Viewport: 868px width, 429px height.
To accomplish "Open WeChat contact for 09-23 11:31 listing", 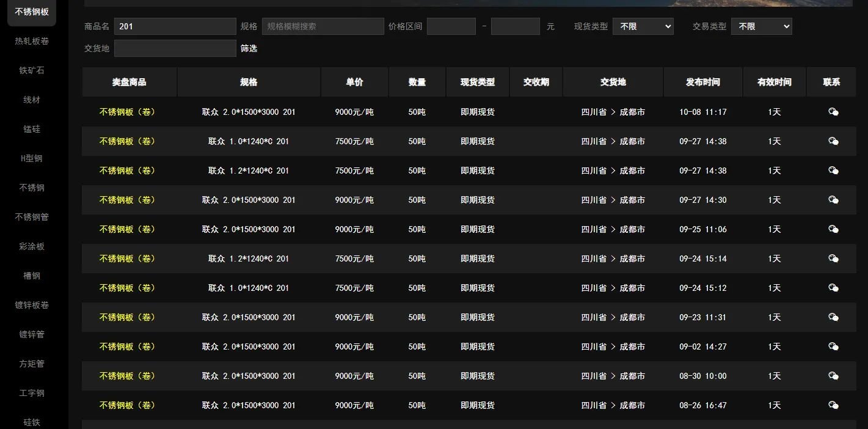I will pos(833,317).
